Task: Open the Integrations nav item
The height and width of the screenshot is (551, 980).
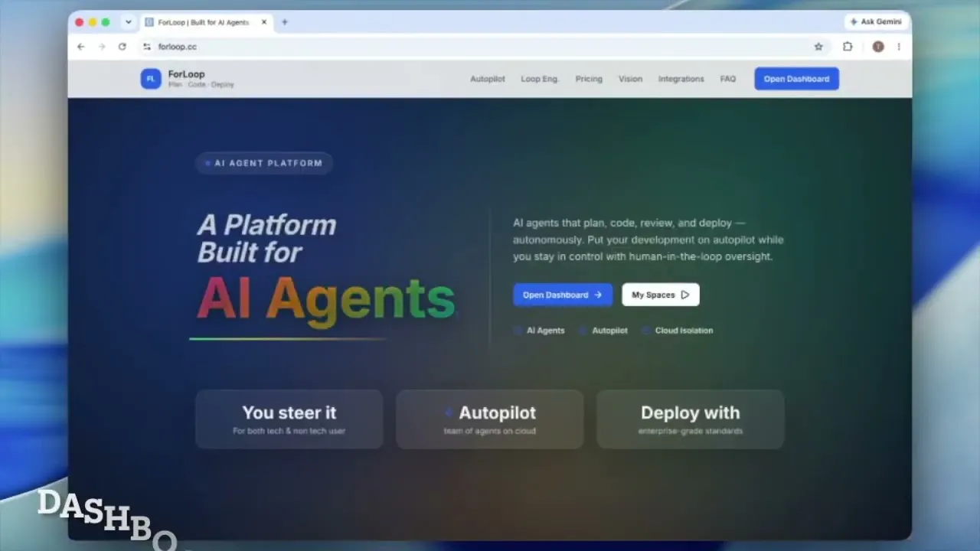Action: (681, 79)
